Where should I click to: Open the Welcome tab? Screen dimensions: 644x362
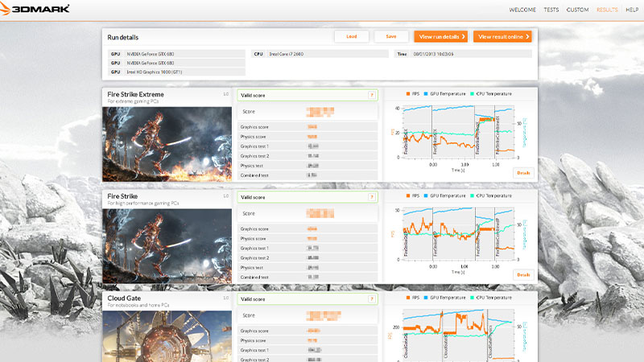pyautogui.click(x=522, y=10)
